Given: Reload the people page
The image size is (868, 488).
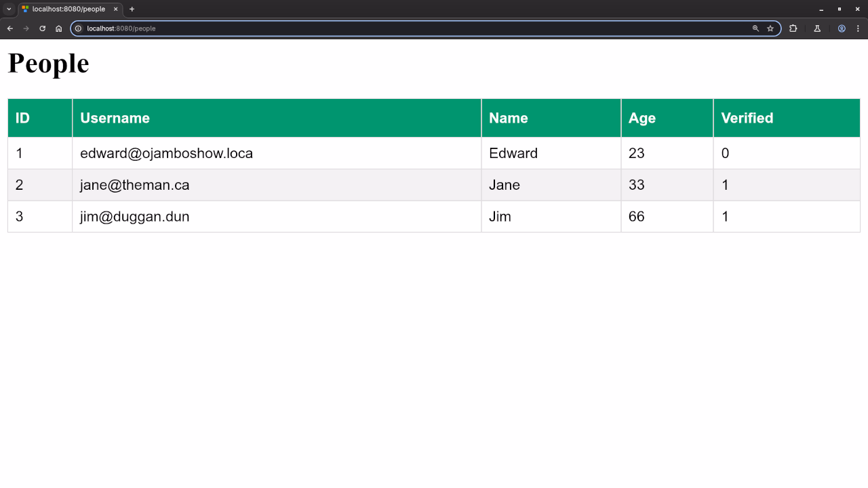Looking at the screenshot, I should 43,28.
